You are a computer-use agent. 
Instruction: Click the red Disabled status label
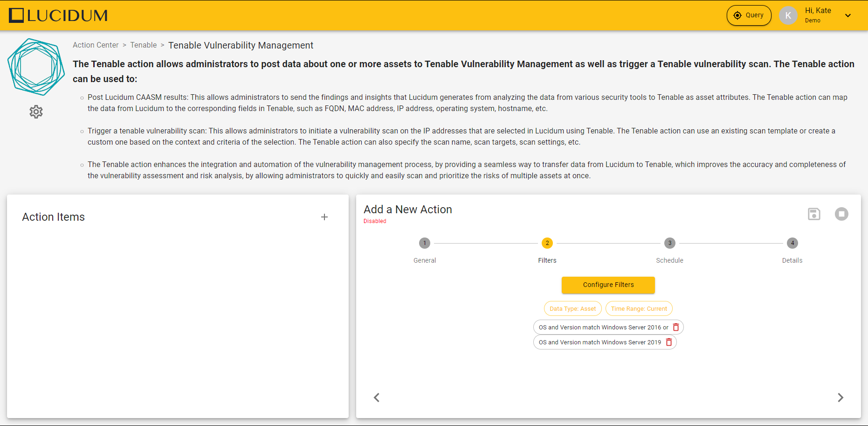pyautogui.click(x=375, y=221)
